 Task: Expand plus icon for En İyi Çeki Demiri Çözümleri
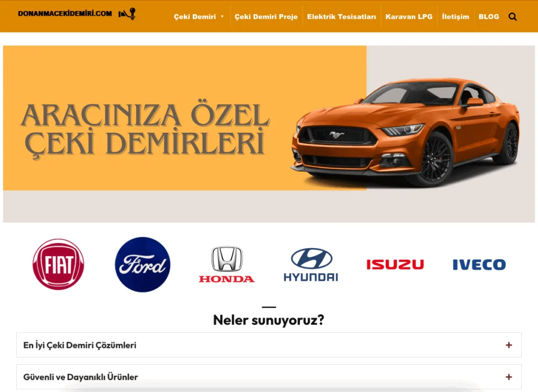click(x=509, y=345)
